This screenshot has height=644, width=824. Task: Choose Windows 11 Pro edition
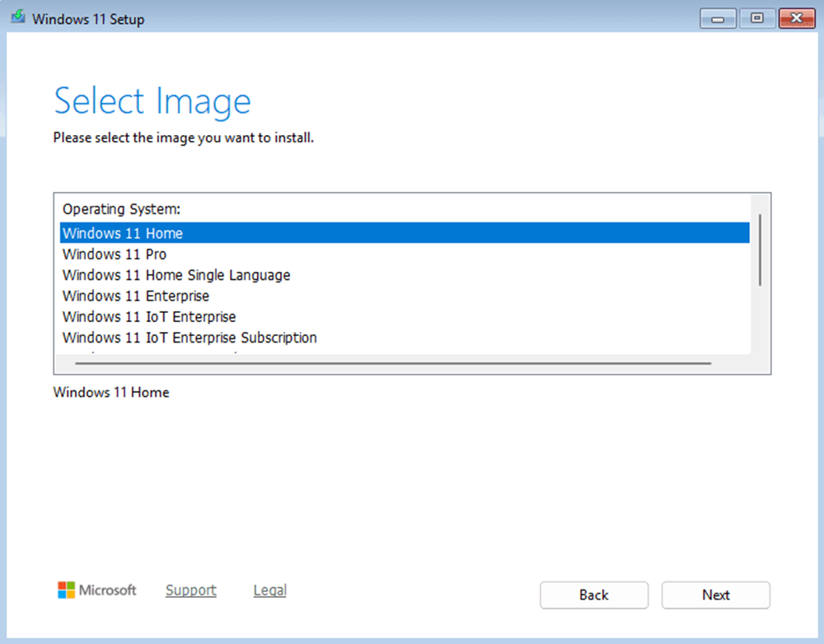pyautogui.click(x=115, y=254)
